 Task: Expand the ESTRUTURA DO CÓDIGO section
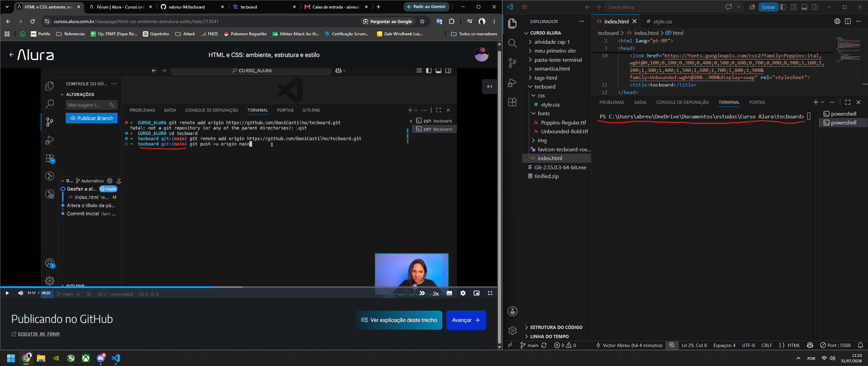(x=557, y=327)
